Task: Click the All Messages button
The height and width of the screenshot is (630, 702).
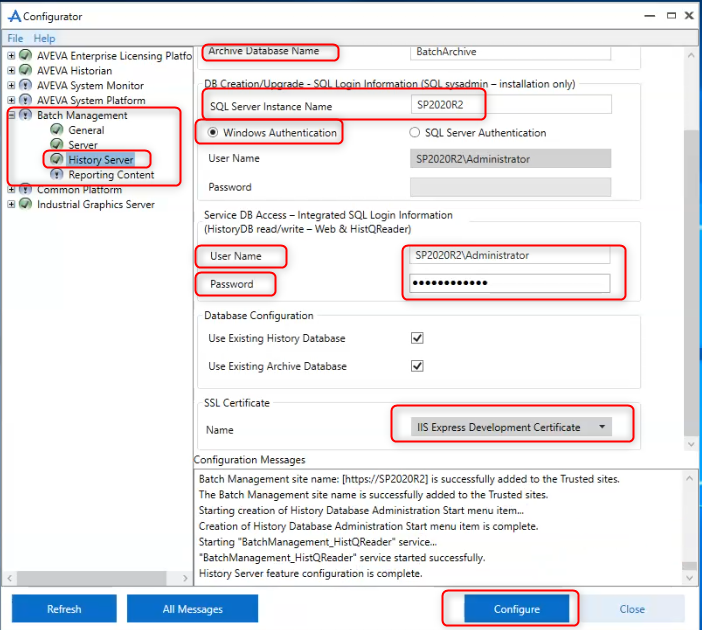Action: [193, 609]
